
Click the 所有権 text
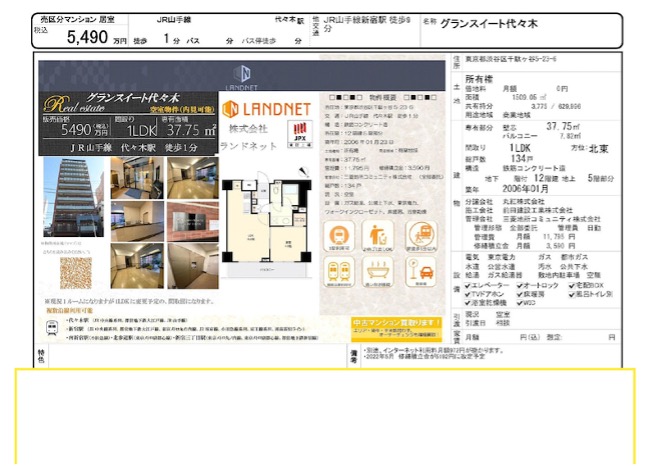479,79
